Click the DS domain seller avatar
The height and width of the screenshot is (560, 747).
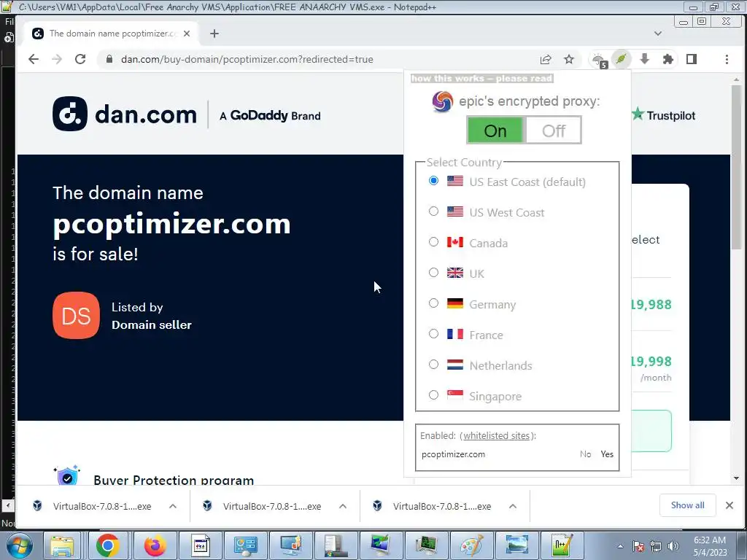(x=76, y=315)
